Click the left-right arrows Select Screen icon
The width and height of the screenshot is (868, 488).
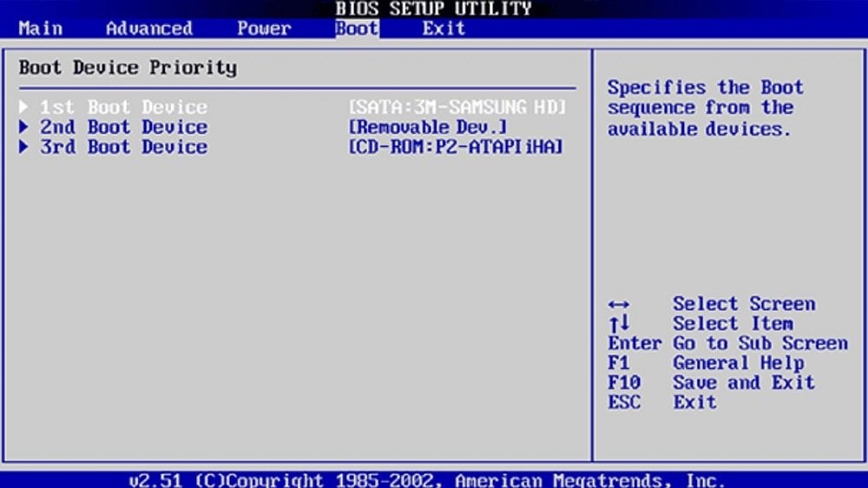(x=618, y=304)
